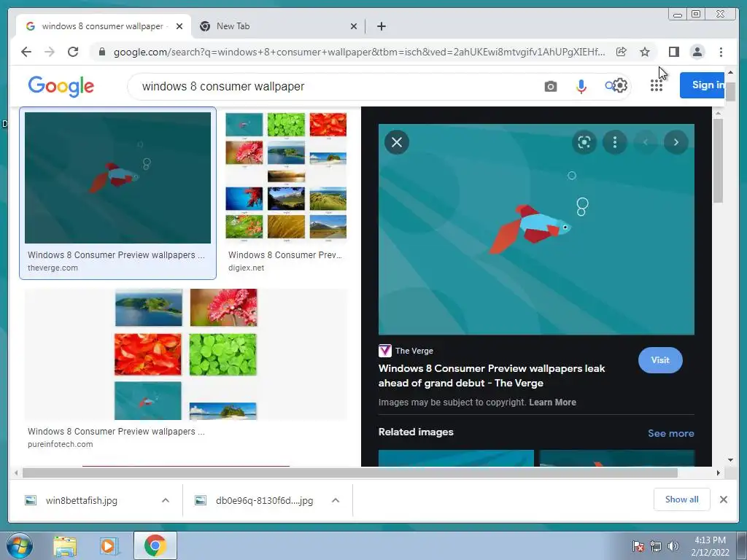The height and width of the screenshot is (560, 747).
Task: Click the Visit button
Action: coord(660,360)
